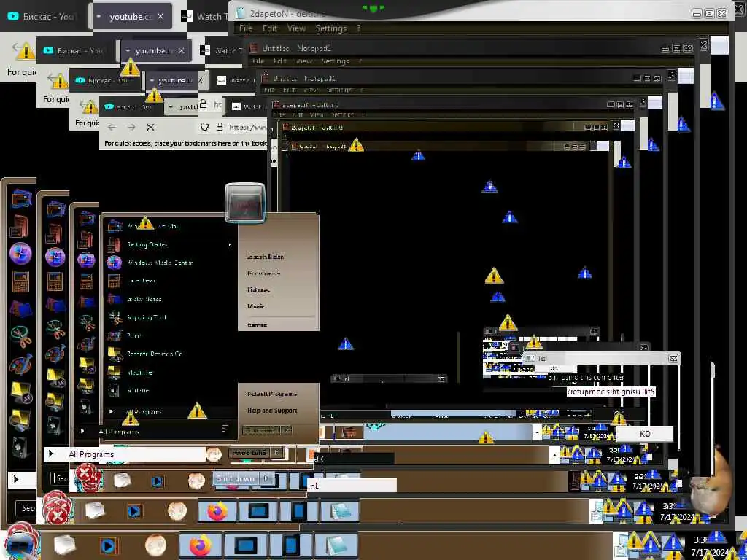Open File menu in the 2dapetoN window
The width and height of the screenshot is (747, 560).
[246, 28]
